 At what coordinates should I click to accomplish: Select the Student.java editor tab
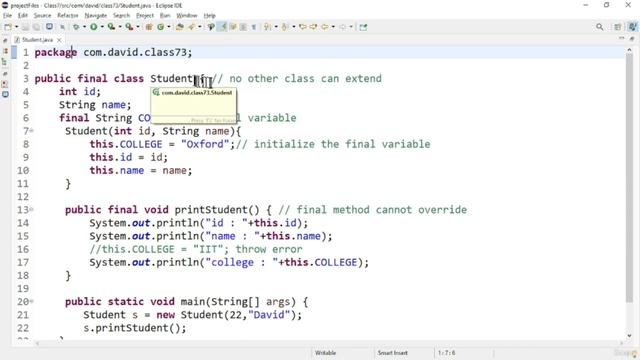click(x=37, y=40)
